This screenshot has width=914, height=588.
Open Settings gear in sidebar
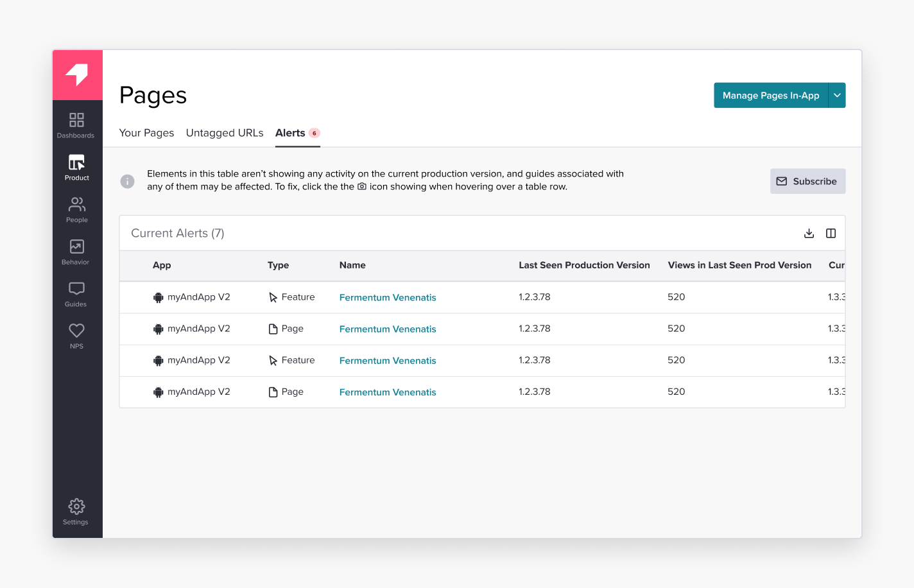pos(76,512)
